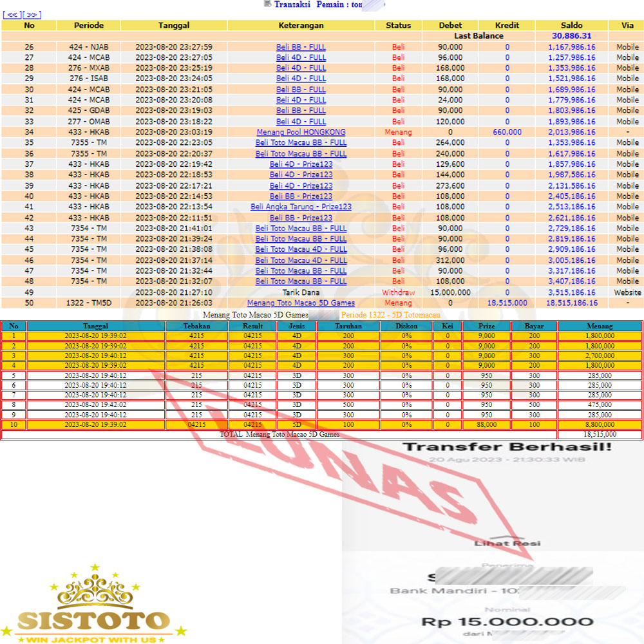Click the Last Balance value 30,886.31

[571, 36]
